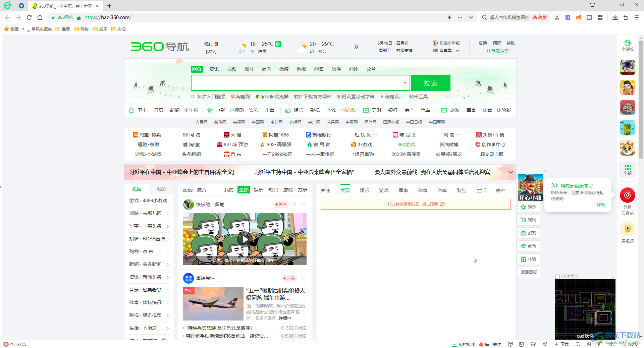Open the search box suggestion dropdown arrow
The height and width of the screenshot is (348, 644).
(405, 83)
